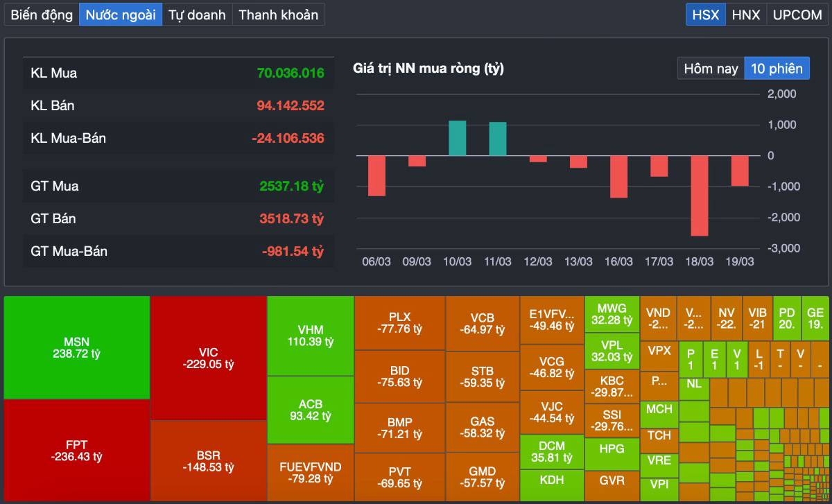Open the VJC -44.54 tỷ tile
832x504 pixels.
(552, 412)
